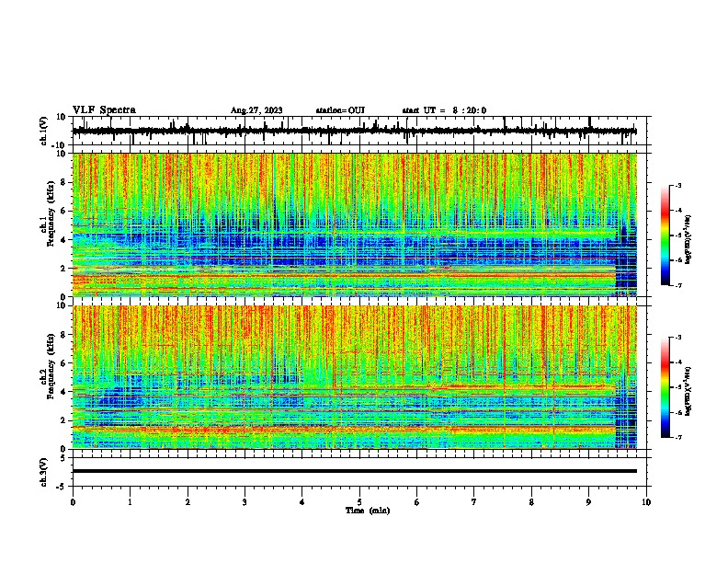Click the ch.1 colorbar log(PSD) unit label
Image resolution: width=728 pixels, height=563 pixels.
click(688, 239)
